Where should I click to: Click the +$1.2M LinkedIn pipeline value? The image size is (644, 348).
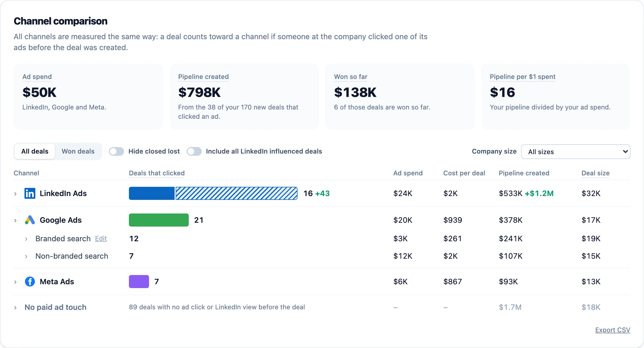coord(539,193)
